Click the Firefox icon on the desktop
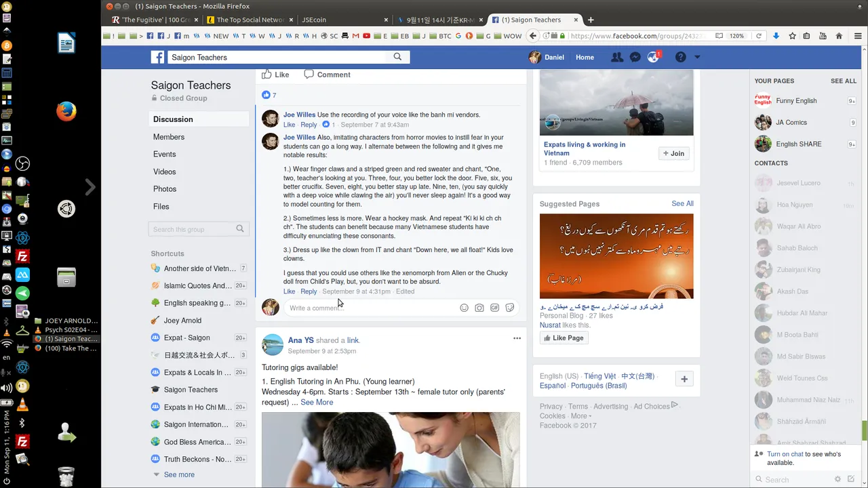This screenshot has height=488, width=868. coord(66,110)
